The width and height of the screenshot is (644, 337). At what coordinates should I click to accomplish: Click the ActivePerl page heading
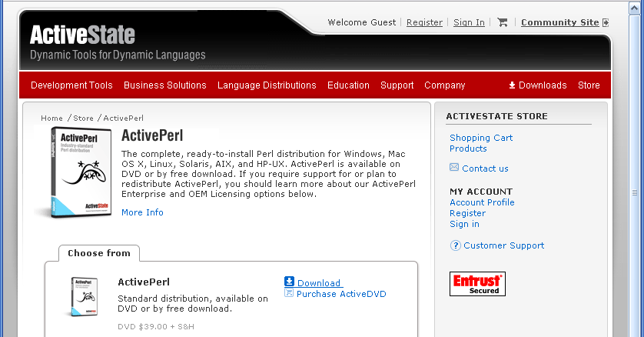click(x=152, y=135)
